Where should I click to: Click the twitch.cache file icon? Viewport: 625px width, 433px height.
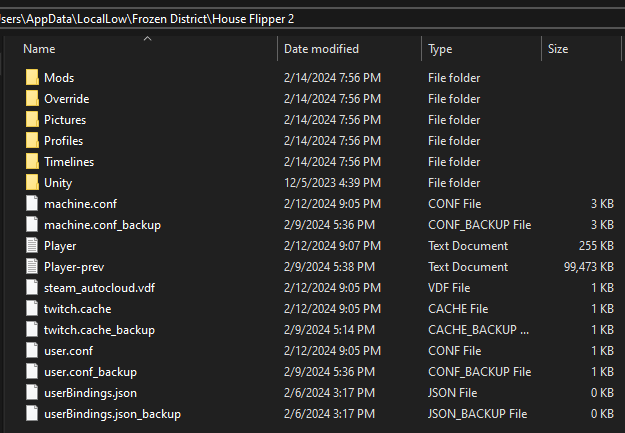(32, 309)
